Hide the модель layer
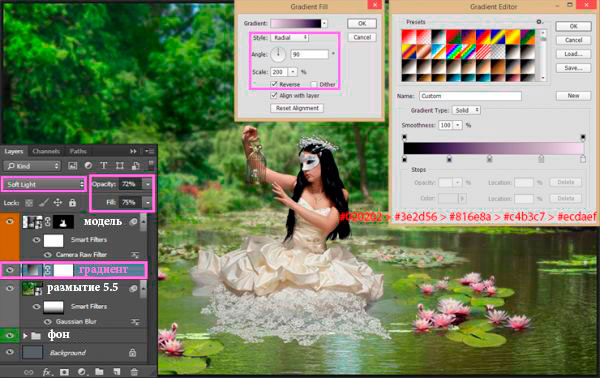Screen dimensions: 600x378 click(10, 222)
